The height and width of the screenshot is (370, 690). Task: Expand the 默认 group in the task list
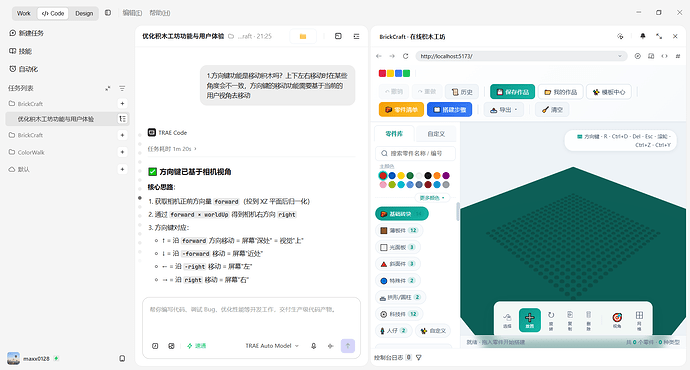click(19, 169)
